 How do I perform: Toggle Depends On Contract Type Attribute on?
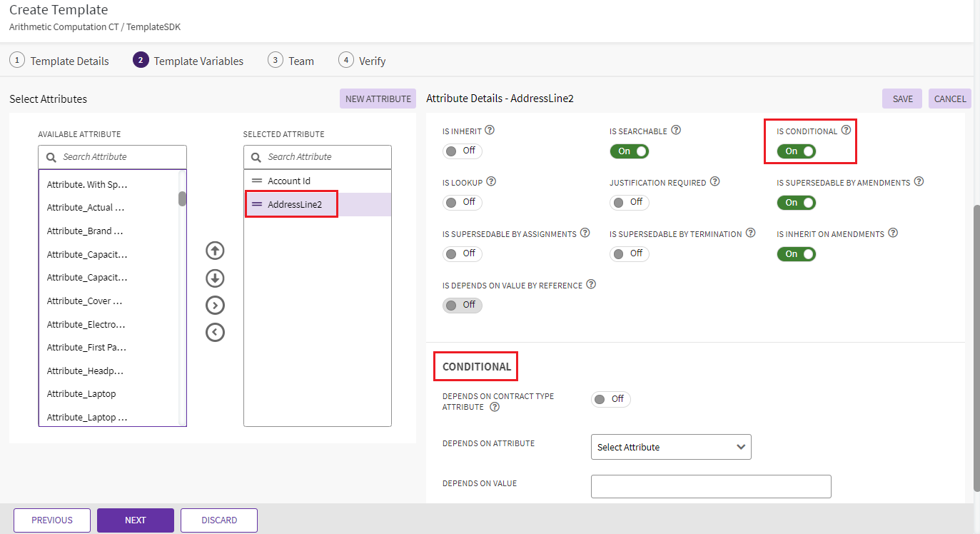tap(610, 399)
